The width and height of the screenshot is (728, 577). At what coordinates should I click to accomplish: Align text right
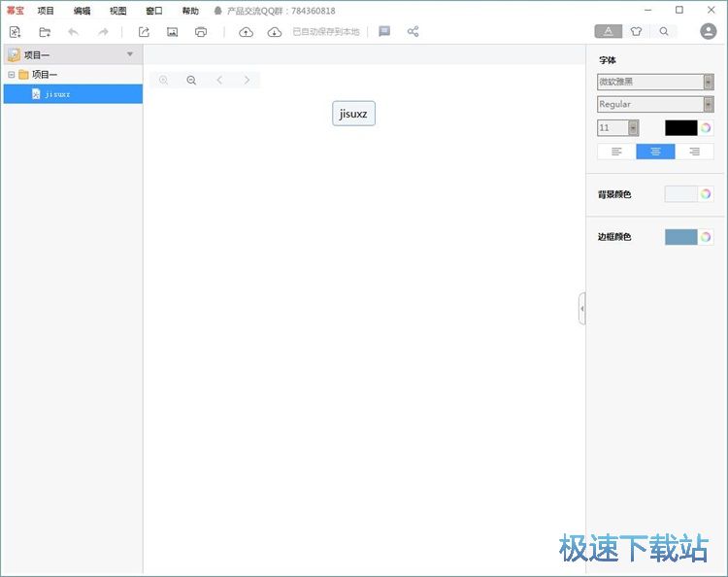pos(695,152)
